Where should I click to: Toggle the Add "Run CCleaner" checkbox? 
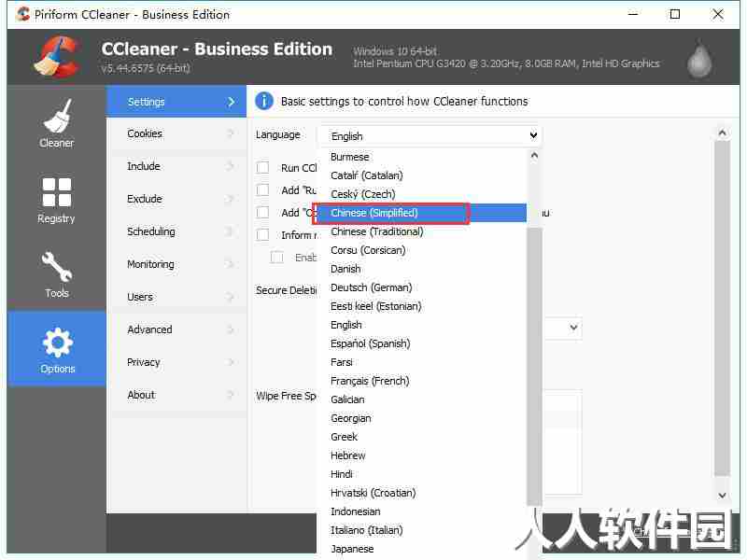coord(262,190)
